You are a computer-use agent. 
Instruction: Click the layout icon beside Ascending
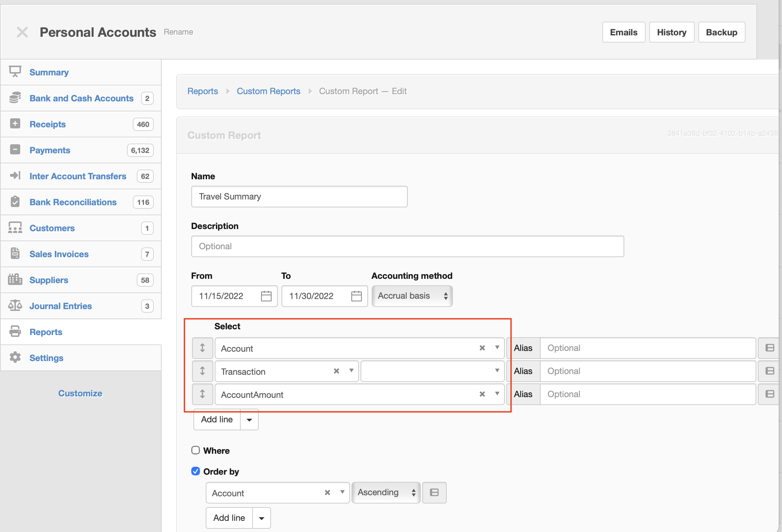point(434,492)
